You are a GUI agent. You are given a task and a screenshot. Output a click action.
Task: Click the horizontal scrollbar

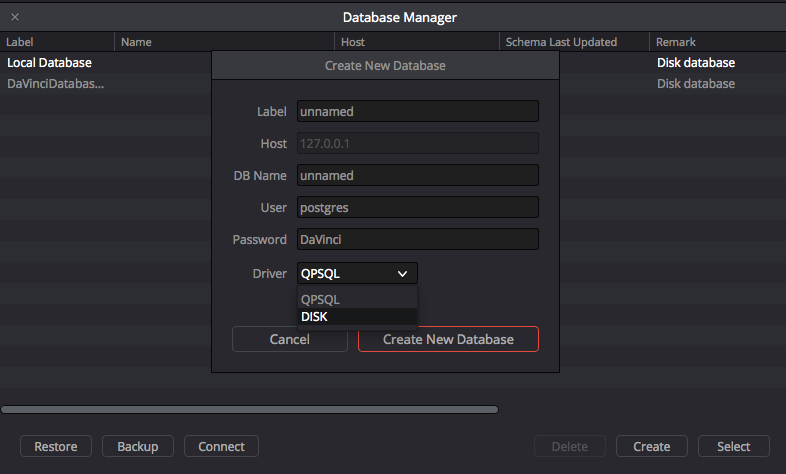[x=249, y=409]
